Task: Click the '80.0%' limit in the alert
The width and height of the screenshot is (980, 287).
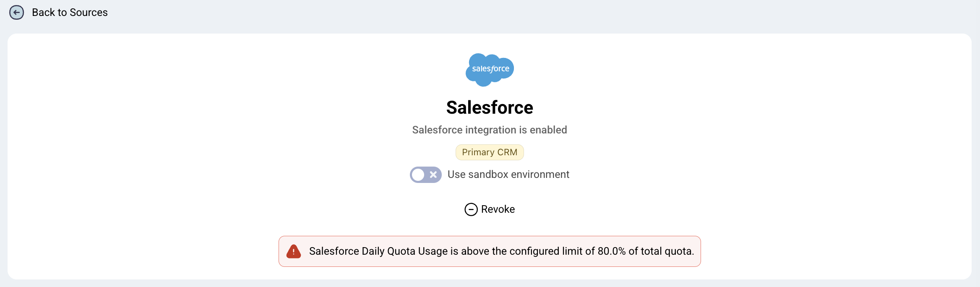Action: click(612, 251)
